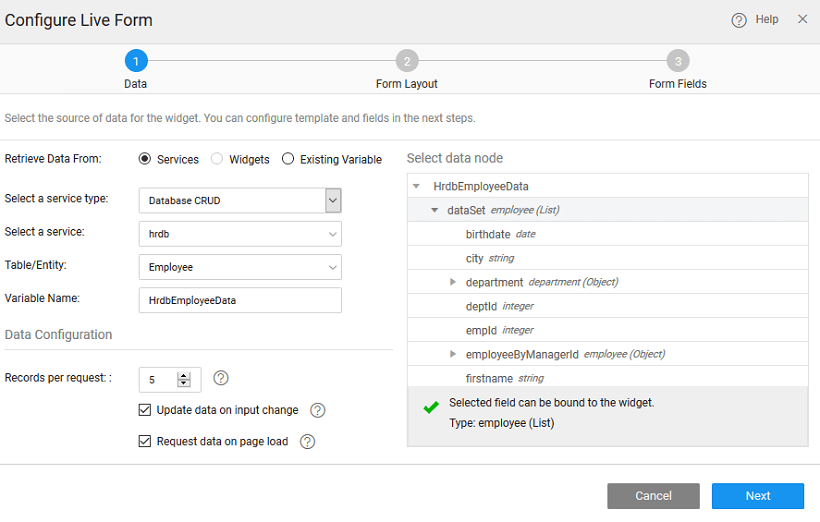
Task: Click the Help question mark icon
Action: coord(739,20)
